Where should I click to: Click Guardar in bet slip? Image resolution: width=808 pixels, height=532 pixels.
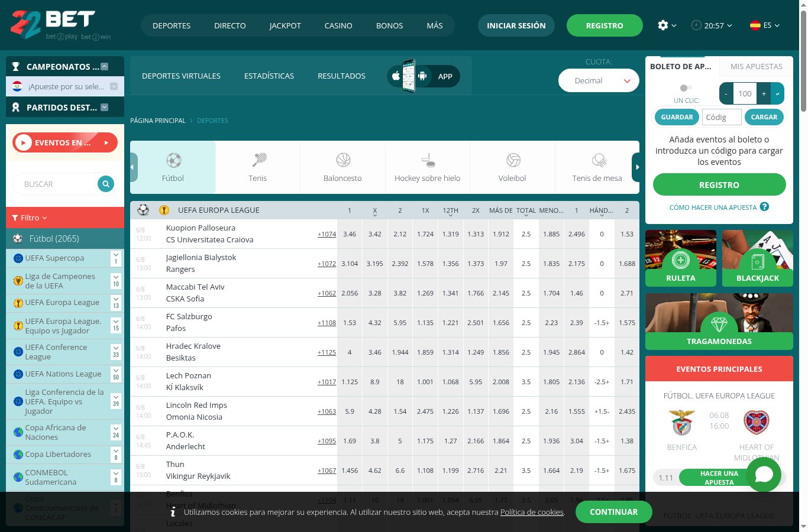677,117
